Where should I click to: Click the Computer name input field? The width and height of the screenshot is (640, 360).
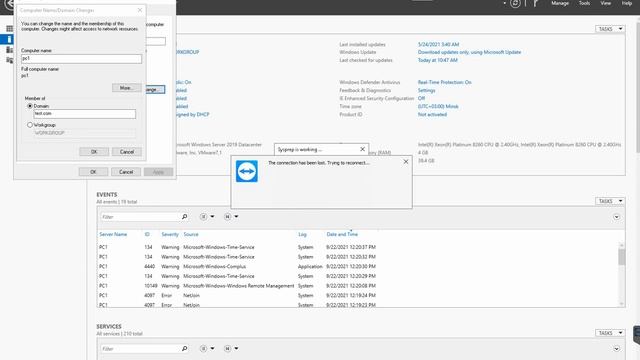click(82, 59)
